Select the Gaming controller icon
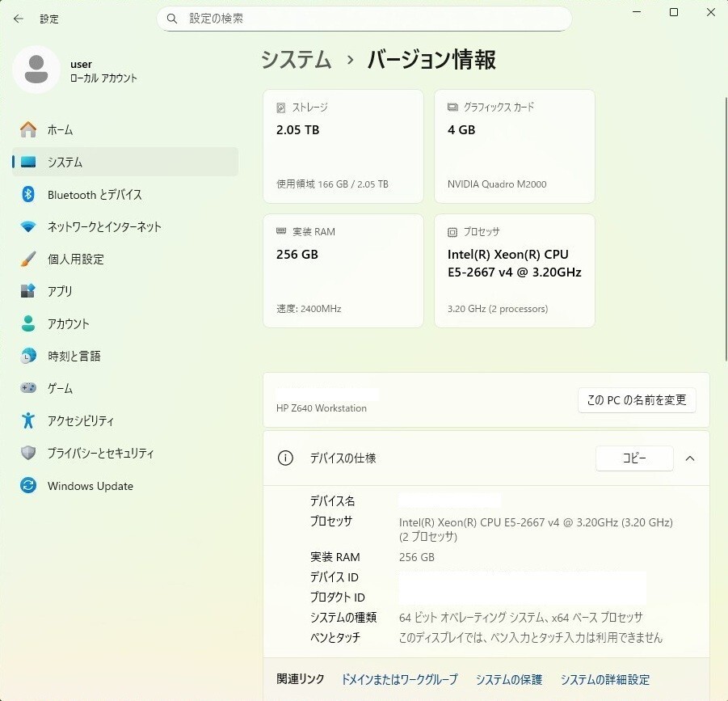This screenshot has width=728, height=701. [x=28, y=389]
